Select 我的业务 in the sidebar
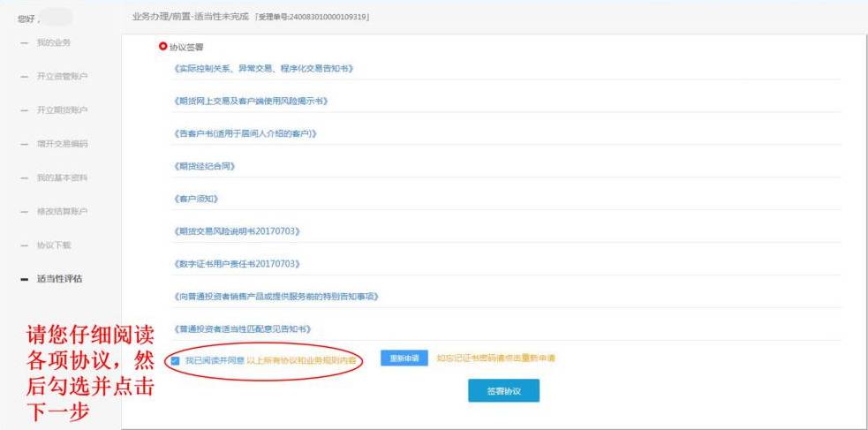868x430 pixels. 54,42
